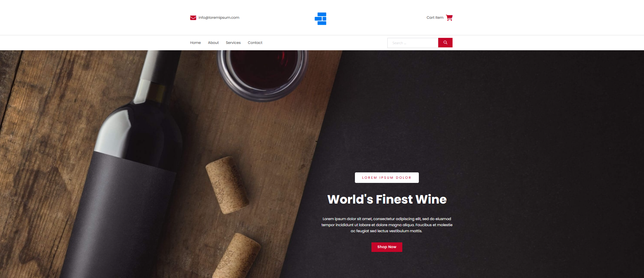
Task: Click the Lorem ipsum description paragraph
Action: click(387, 225)
